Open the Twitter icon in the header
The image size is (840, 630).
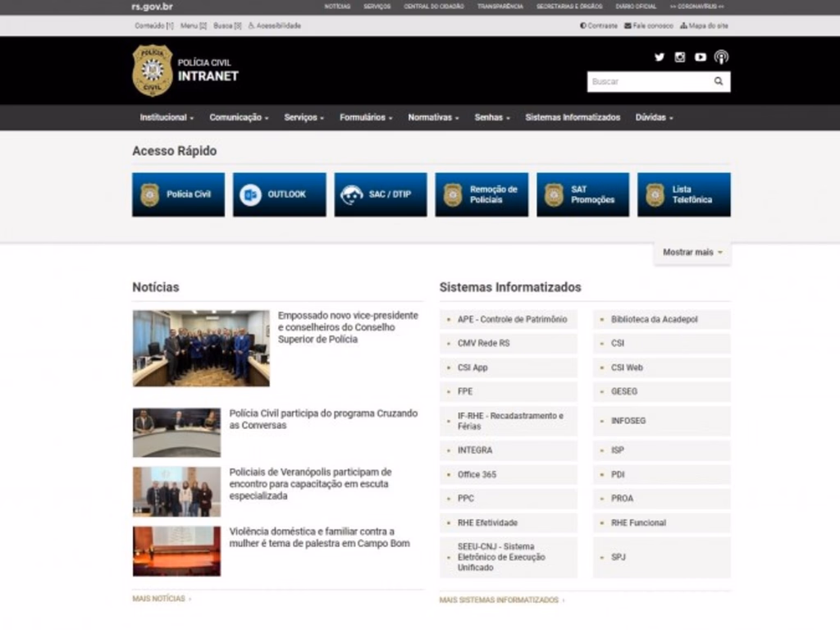(660, 57)
